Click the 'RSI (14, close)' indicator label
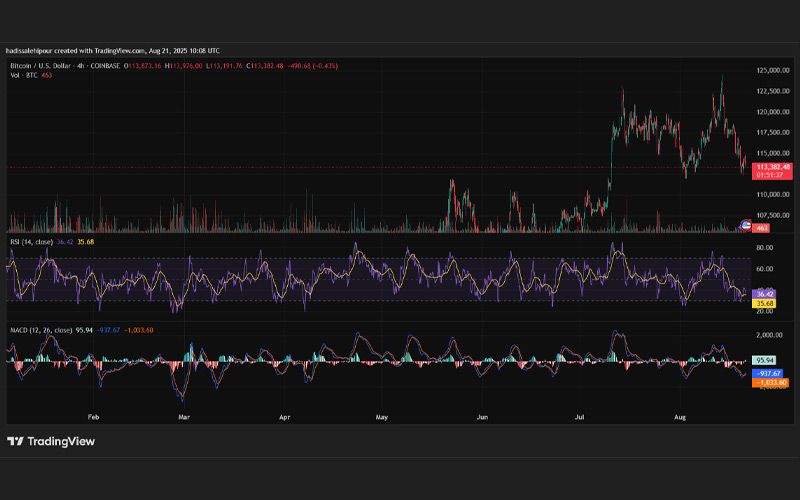800x500 pixels. pos(32,242)
